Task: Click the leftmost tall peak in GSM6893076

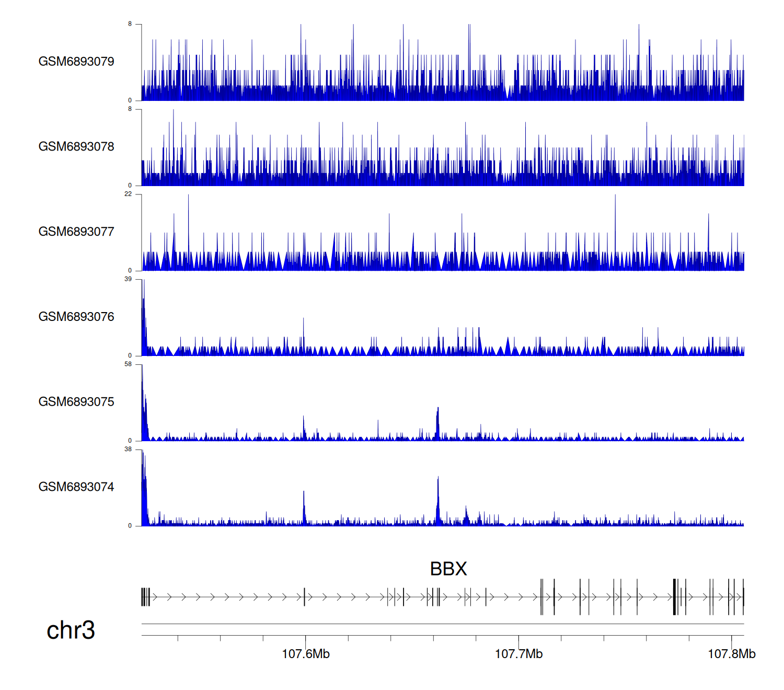Action: (143, 314)
